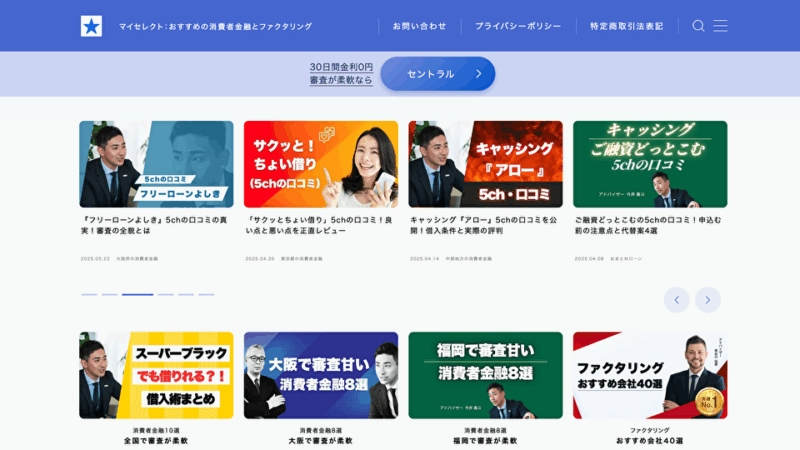Click the blue star site logo
800x450 pixels.
click(91, 26)
